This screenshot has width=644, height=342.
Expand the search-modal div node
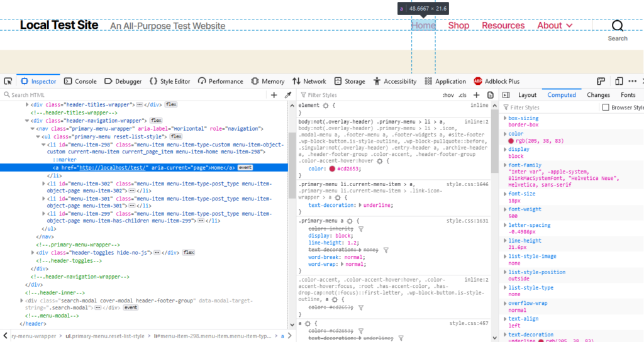point(22,301)
